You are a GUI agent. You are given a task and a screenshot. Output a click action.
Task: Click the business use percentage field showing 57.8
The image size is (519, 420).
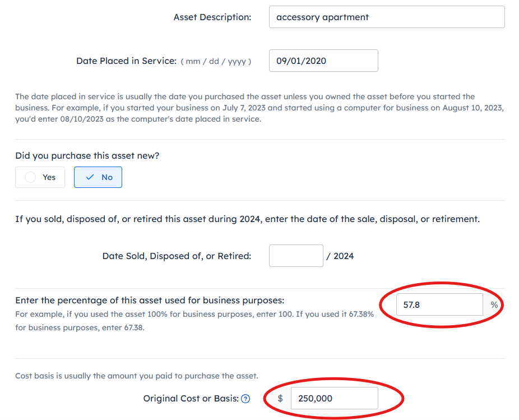(x=439, y=305)
